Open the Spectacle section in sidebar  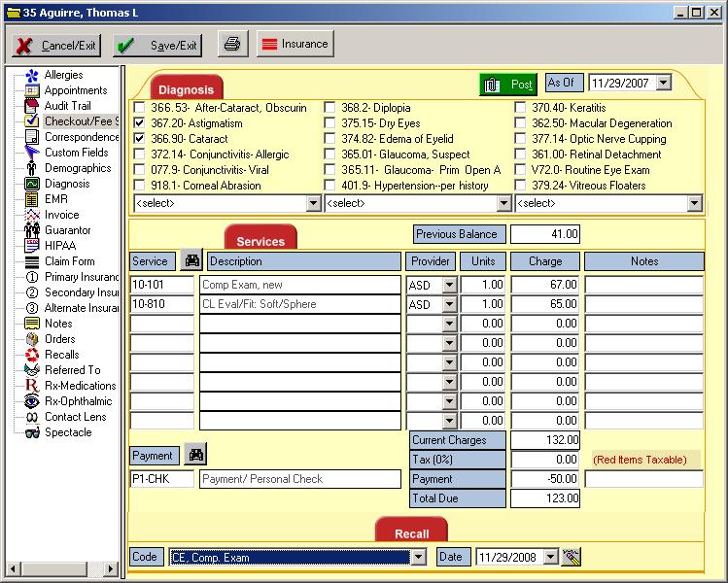click(67, 432)
